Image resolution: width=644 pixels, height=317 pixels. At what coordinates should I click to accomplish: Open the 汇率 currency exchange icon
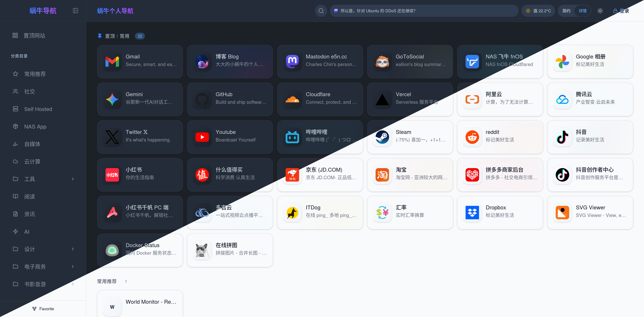pyautogui.click(x=382, y=213)
